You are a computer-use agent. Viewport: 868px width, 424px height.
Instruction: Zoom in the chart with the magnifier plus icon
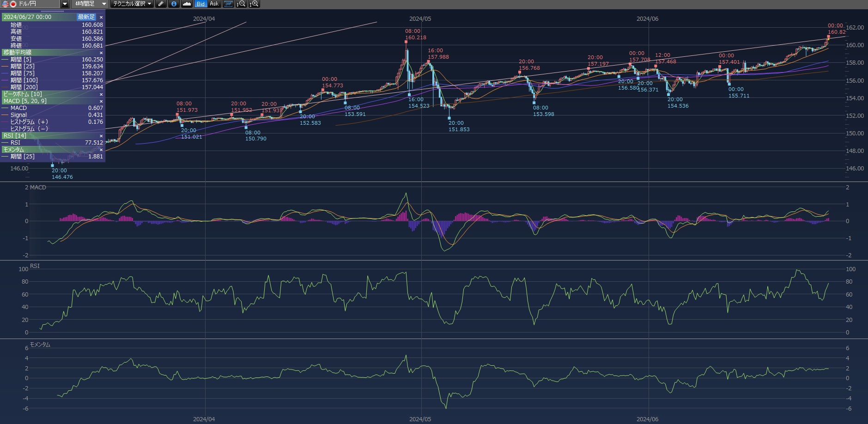254,4
